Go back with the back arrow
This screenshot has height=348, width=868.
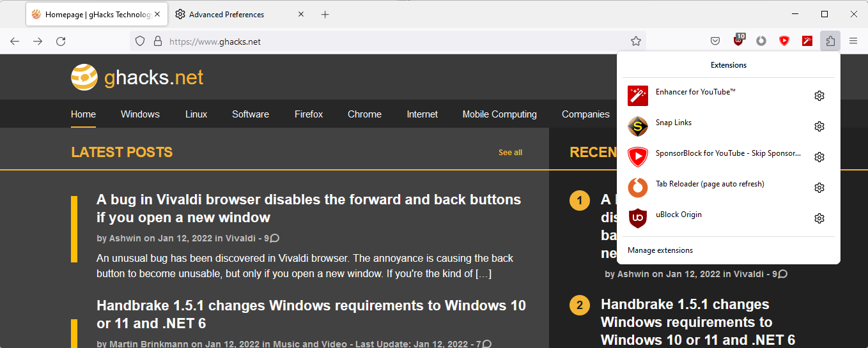pyautogui.click(x=15, y=41)
